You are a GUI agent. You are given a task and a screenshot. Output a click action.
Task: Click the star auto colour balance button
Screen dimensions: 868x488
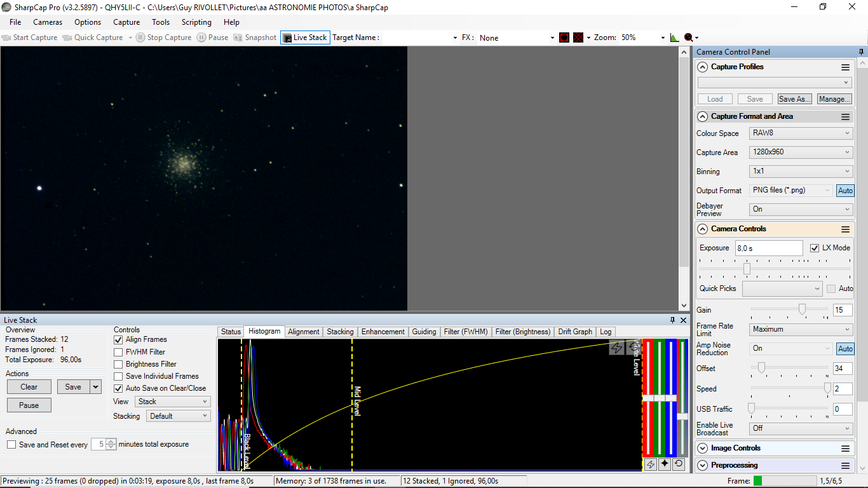665,464
